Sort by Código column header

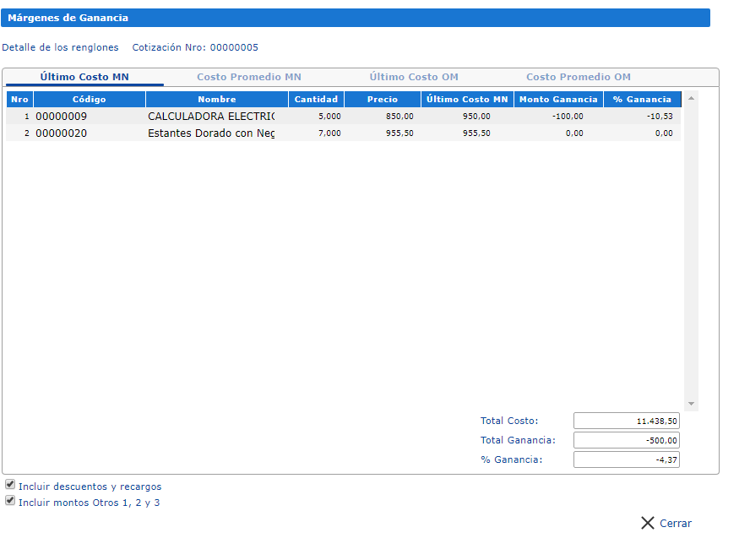(x=89, y=100)
